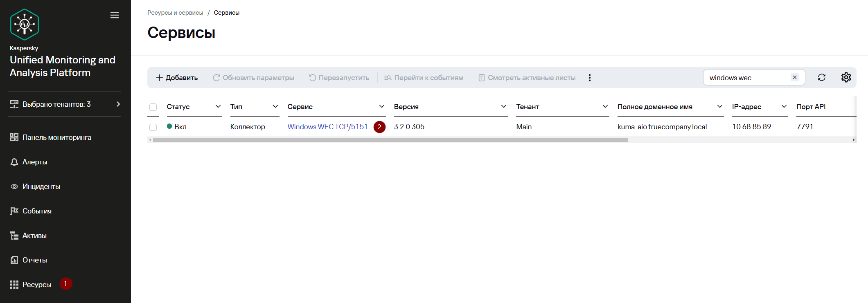Click the version value 3.2.0.305
This screenshot has width=868, height=303.
point(409,127)
